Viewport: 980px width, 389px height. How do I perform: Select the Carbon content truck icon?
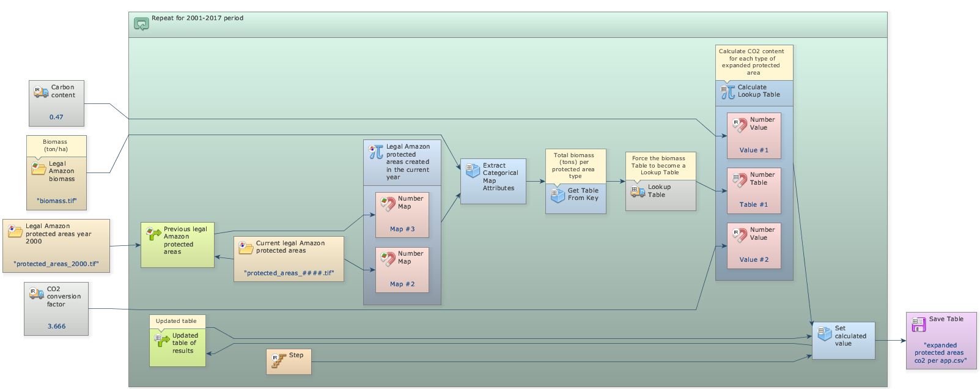click(x=41, y=92)
